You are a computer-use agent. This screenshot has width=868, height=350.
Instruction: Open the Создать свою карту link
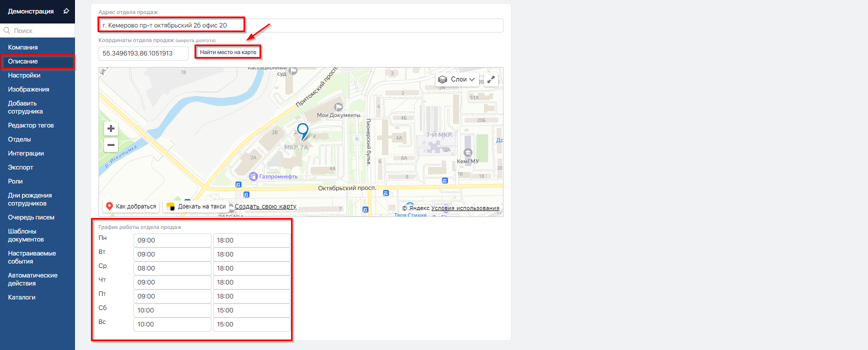click(265, 206)
